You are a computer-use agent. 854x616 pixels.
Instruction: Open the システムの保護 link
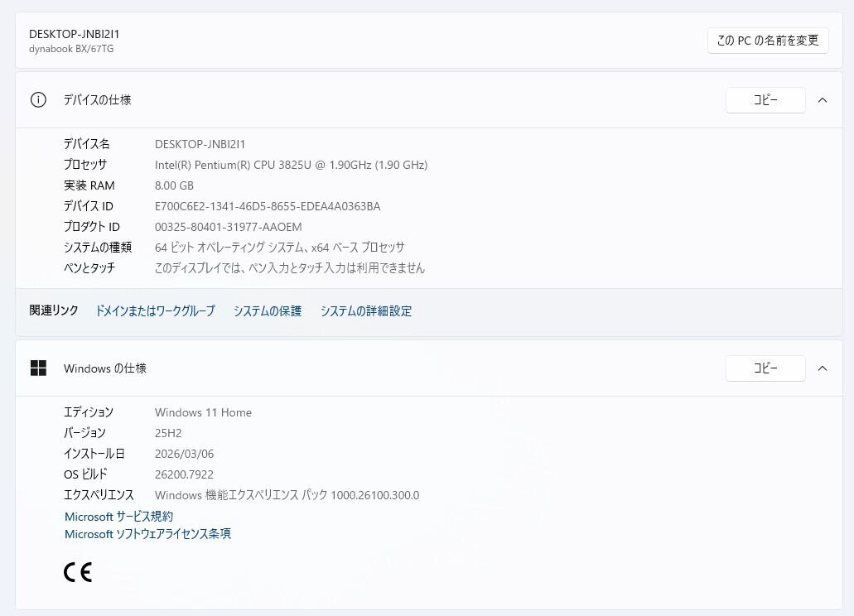point(268,310)
